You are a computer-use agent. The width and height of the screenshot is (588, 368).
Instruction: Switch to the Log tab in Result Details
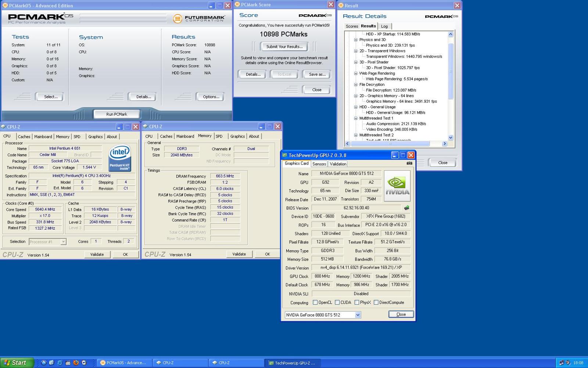pos(384,26)
